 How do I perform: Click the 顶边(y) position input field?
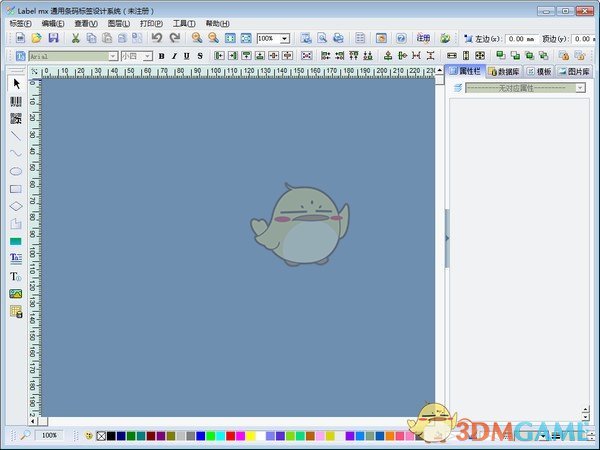[x=582, y=39]
